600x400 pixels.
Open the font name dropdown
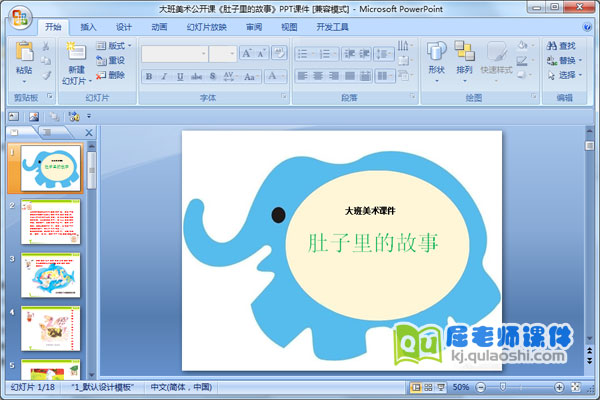click(204, 54)
